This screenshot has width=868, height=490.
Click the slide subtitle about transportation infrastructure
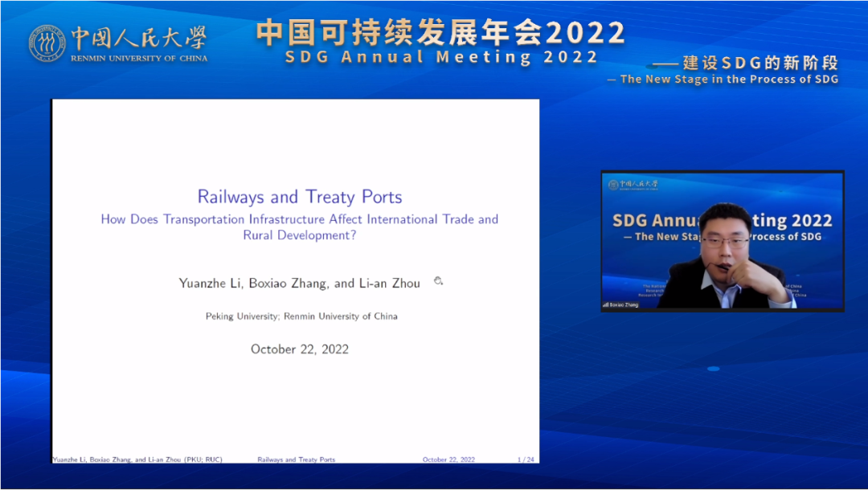tap(300, 227)
